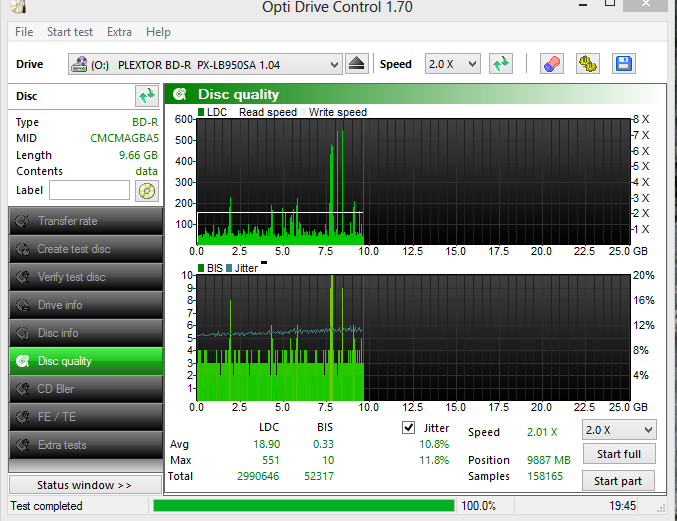This screenshot has height=521, width=677.
Task: Select the Disc quality panel
Action: [86, 361]
